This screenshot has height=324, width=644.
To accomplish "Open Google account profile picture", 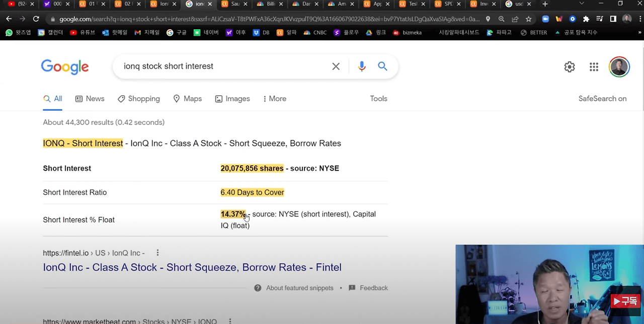I will click(x=619, y=67).
